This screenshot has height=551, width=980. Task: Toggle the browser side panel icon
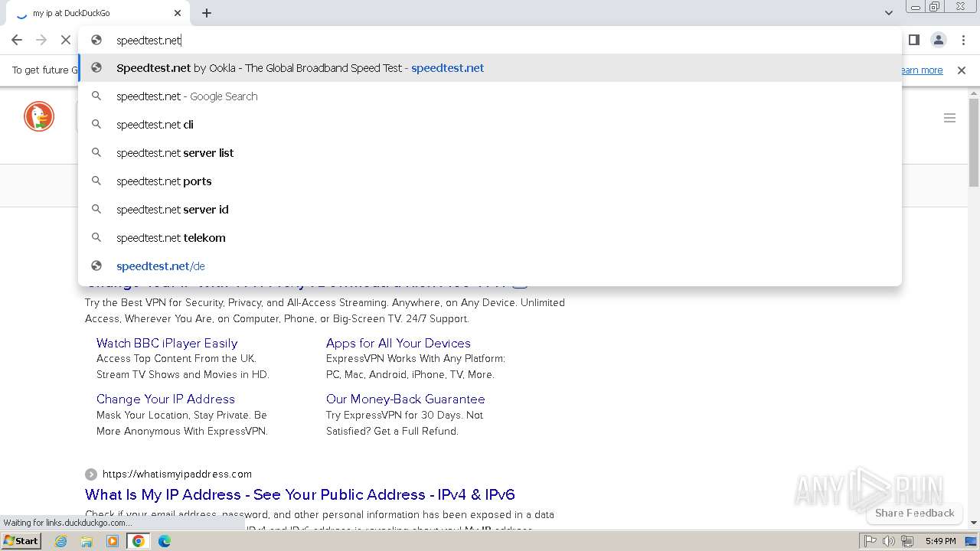pos(913,40)
